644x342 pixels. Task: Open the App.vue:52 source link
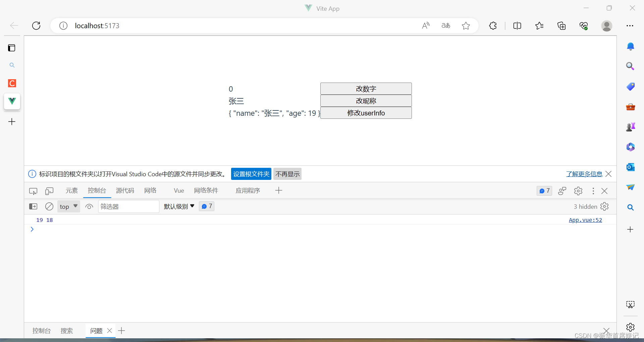click(x=585, y=220)
